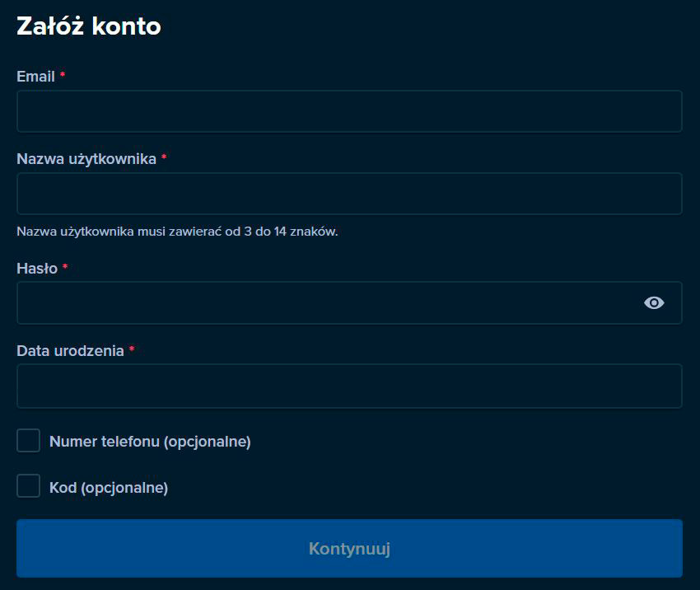Click the Nazwa użytkownika label text
The width and height of the screenshot is (700, 590).
pos(86,159)
